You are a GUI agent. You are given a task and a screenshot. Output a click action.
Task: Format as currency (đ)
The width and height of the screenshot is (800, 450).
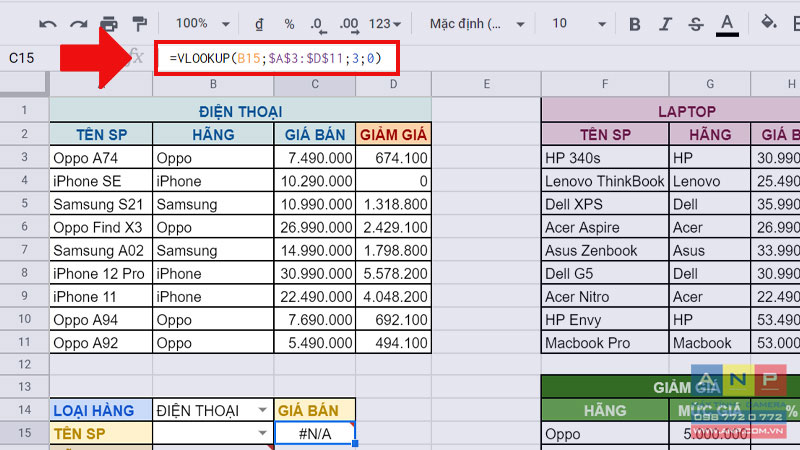pyautogui.click(x=259, y=24)
